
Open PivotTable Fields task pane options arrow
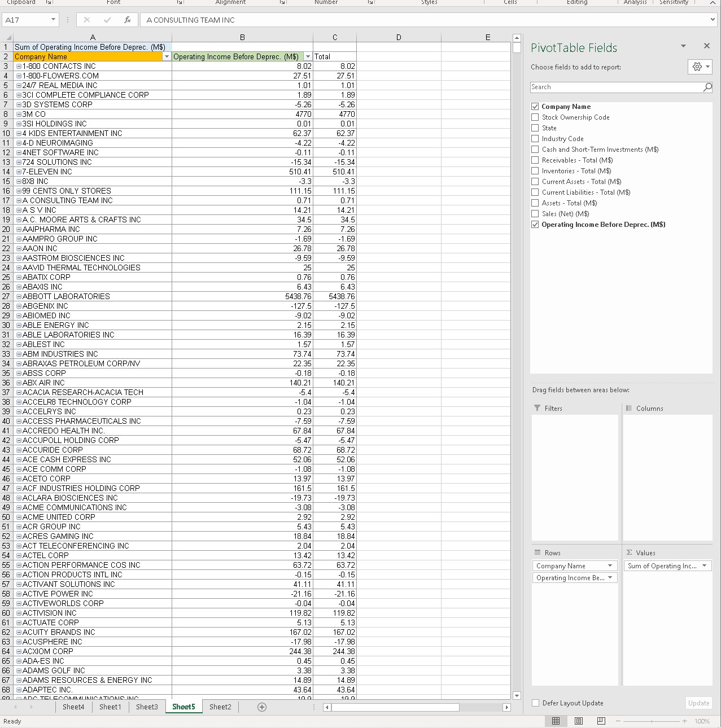[683, 46]
